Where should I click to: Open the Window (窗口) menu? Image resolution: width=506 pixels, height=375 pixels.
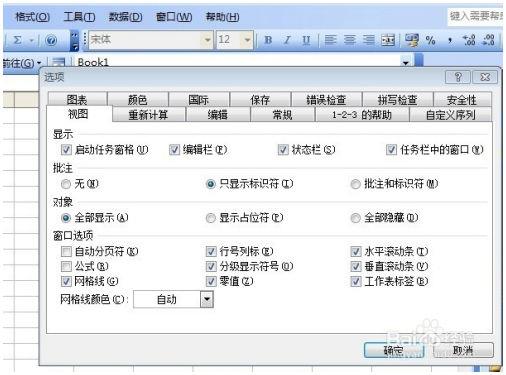pyautogui.click(x=174, y=17)
